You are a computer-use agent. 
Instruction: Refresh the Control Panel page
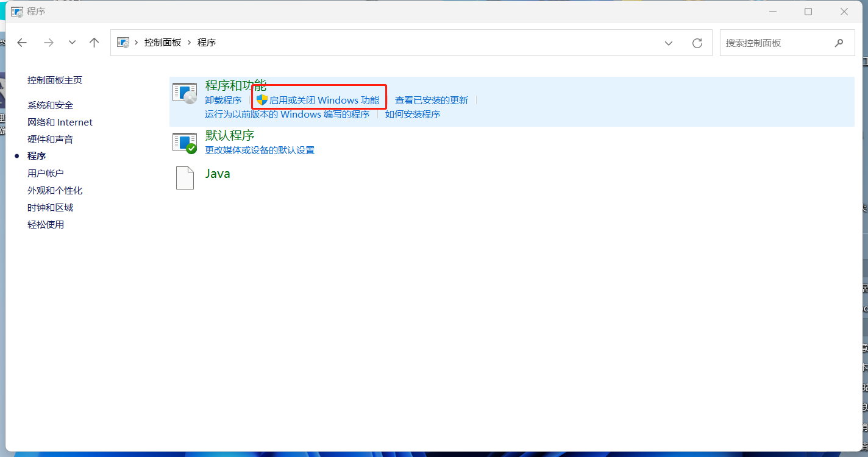[697, 43]
